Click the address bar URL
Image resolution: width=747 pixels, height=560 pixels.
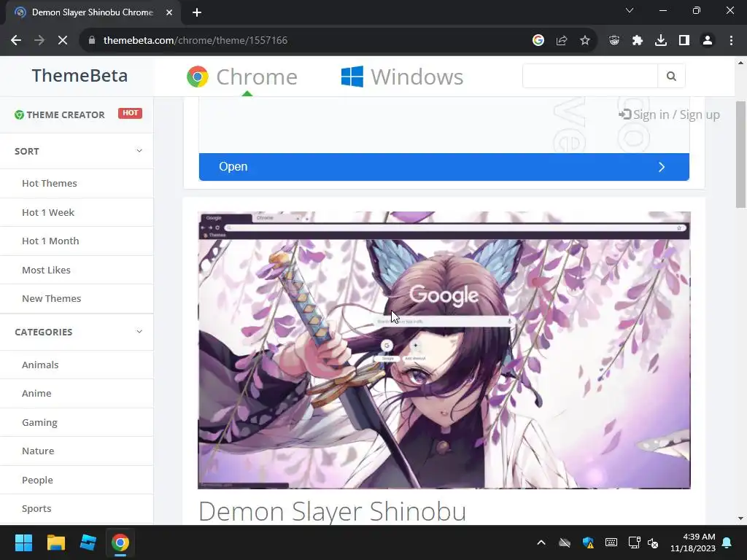point(196,41)
